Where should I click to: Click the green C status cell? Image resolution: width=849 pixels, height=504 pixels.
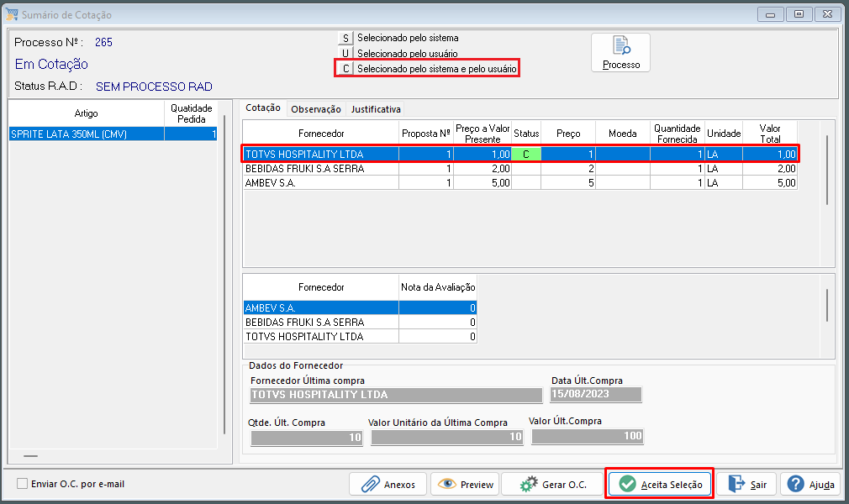525,155
